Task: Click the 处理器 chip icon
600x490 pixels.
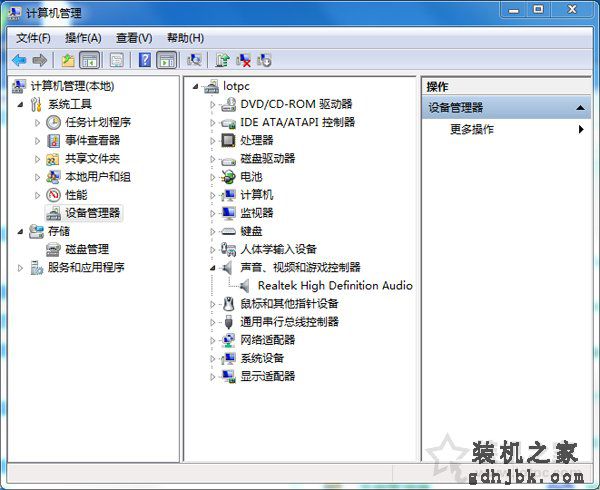Action: (228, 140)
